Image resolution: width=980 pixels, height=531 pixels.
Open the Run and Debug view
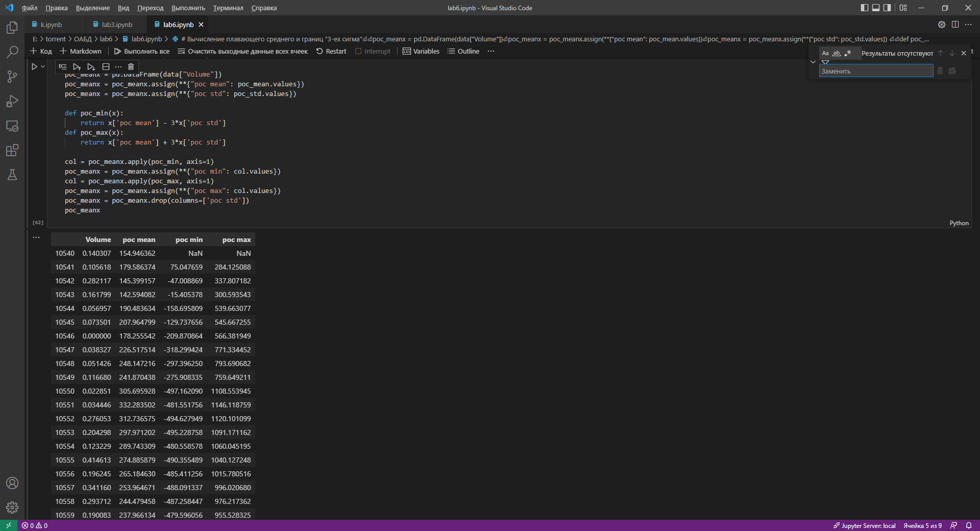(12, 101)
